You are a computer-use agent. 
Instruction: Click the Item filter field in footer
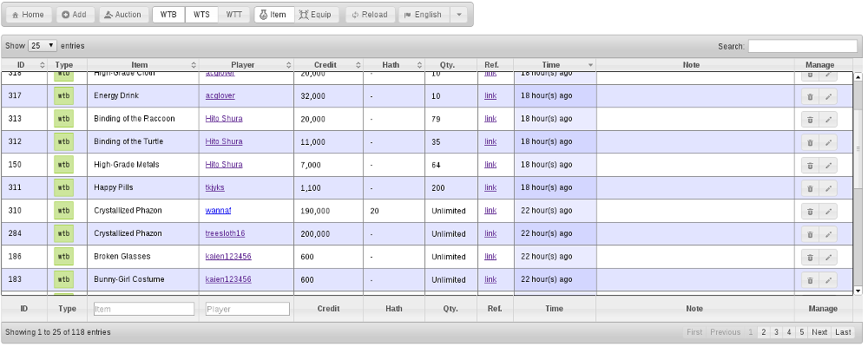tap(144, 309)
